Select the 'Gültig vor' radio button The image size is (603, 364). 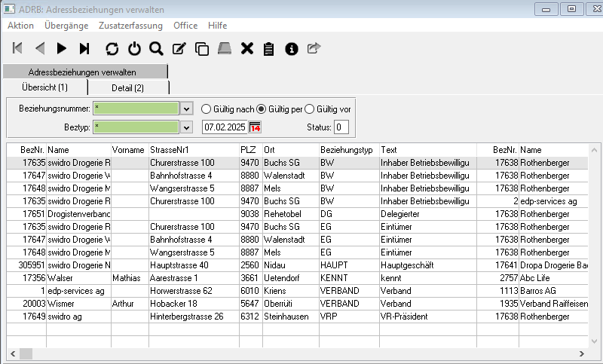click(x=309, y=109)
